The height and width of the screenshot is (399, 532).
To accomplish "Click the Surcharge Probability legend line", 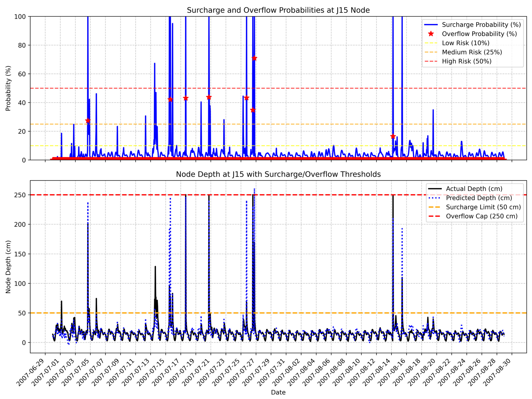I will 431,25.
